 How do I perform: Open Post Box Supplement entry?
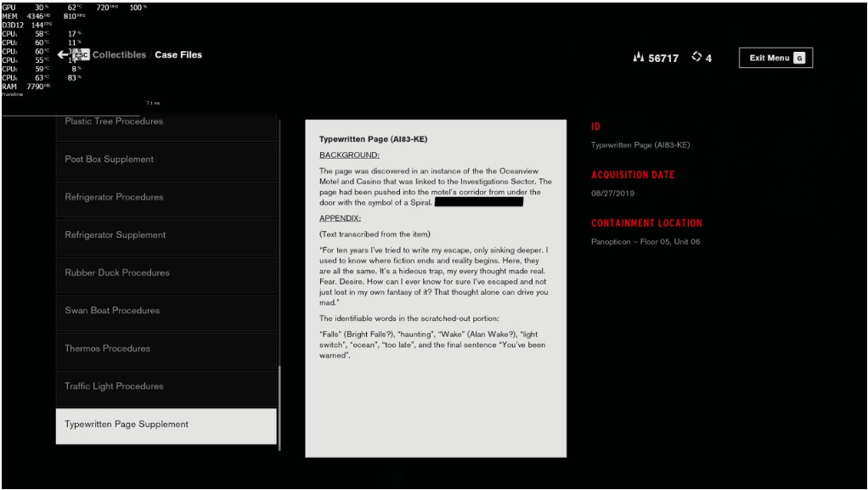(166, 160)
